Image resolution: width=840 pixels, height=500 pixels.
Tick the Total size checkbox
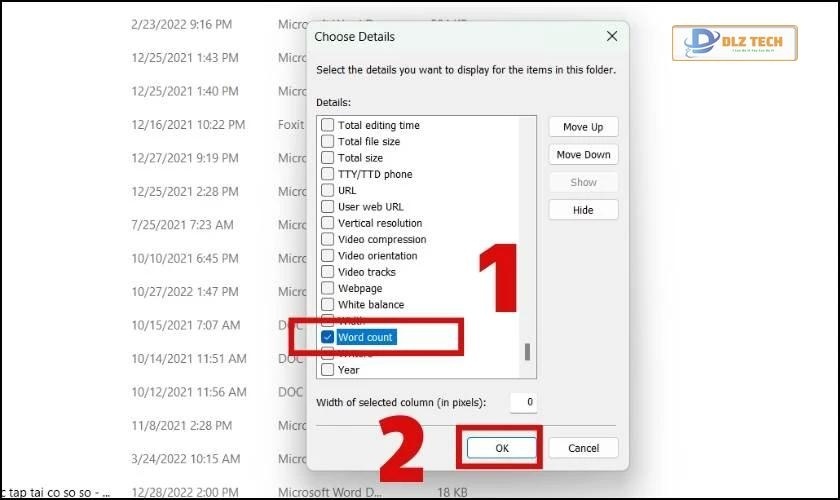coord(327,158)
